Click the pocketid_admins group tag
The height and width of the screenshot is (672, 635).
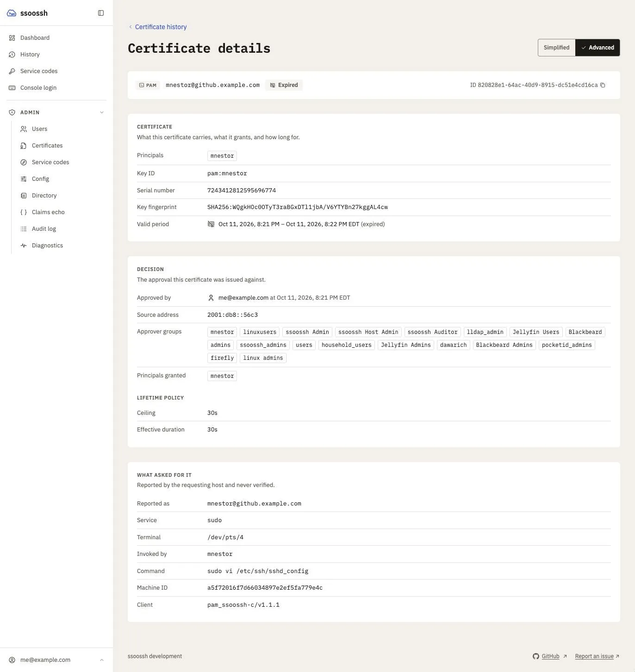pos(567,345)
